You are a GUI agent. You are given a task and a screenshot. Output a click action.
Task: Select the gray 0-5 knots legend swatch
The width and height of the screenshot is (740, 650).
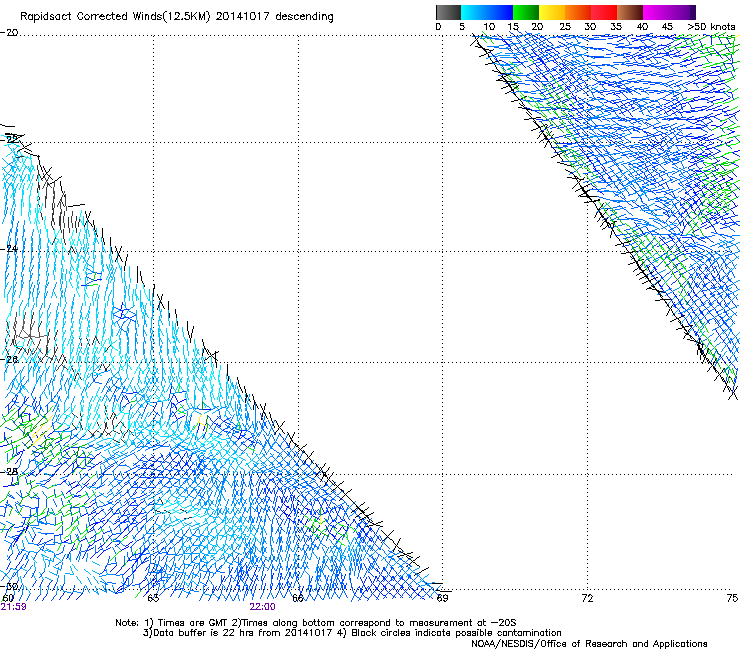(448, 12)
